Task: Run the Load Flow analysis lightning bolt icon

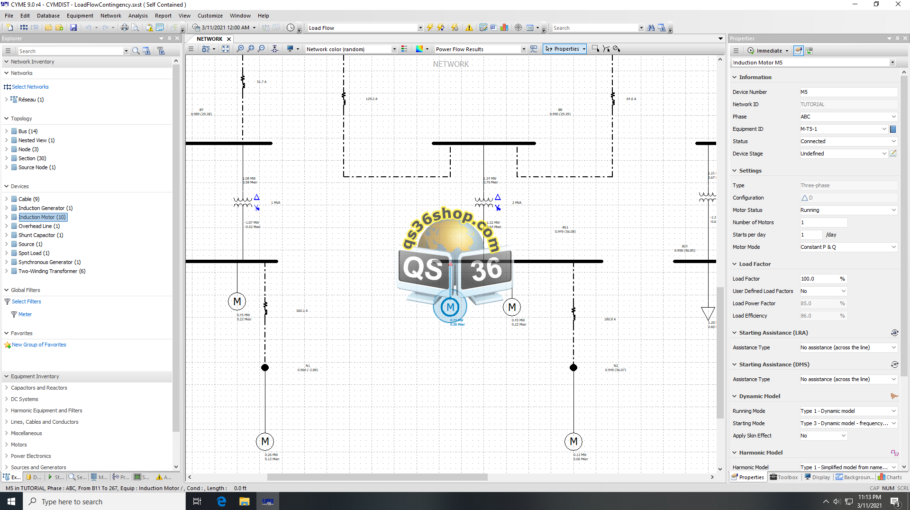Action: click(x=430, y=28)
